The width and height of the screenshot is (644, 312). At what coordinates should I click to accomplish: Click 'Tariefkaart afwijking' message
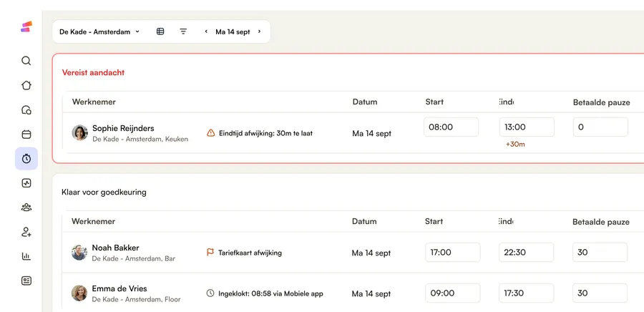pyautogui.click(x=250, y=253)
